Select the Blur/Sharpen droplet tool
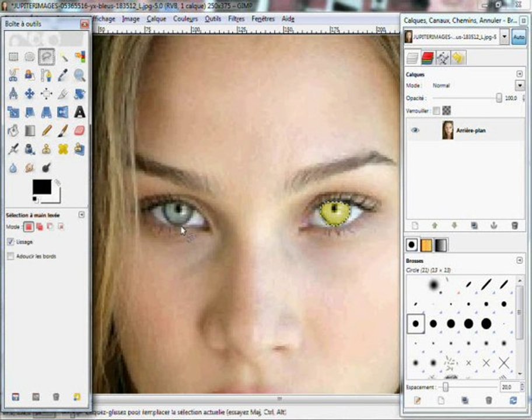This screenshot has height=420, width=532. (x=13, y=167)
